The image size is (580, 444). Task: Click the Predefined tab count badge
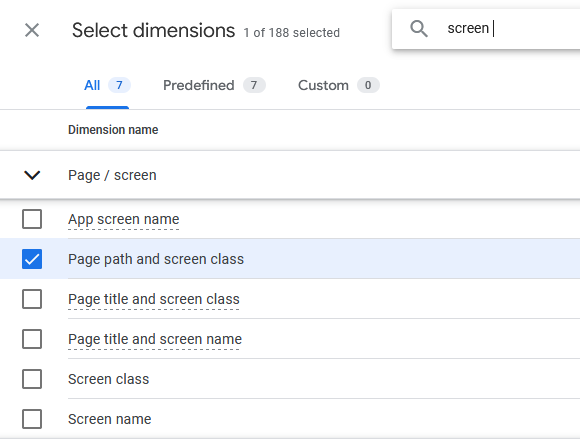[x=254, y=85]
